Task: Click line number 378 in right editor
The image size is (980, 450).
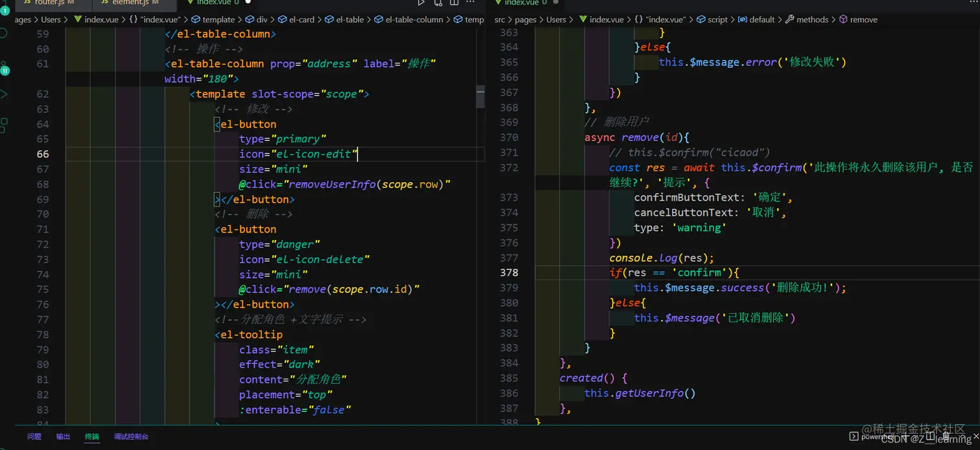Action: pos(509,273)
